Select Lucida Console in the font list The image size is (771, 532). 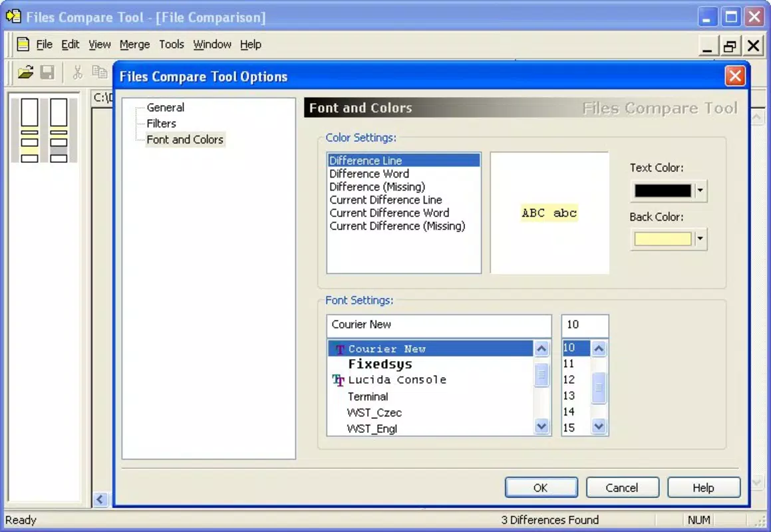[430, 380]
